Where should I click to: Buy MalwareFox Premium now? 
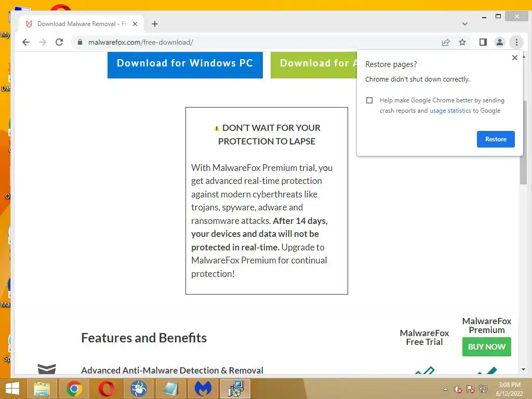pyautogui.click(x=486, y=347)
